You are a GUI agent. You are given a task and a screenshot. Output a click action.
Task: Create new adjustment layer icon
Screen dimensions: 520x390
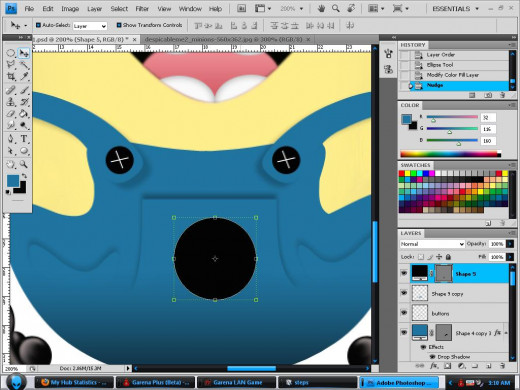click(x=462, y=366)
